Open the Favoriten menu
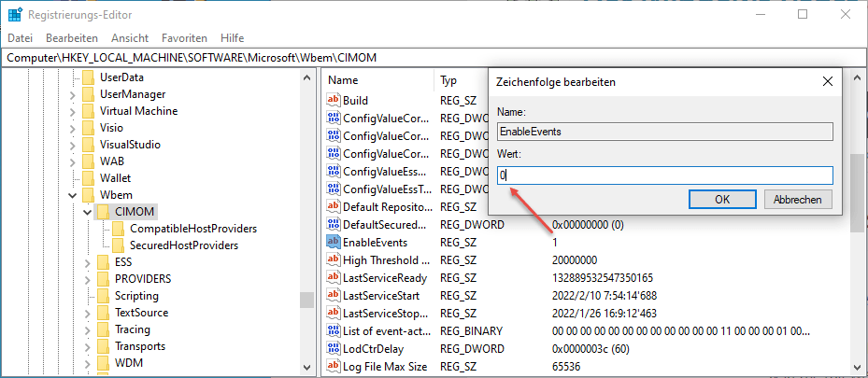868x378 pixels. [x=184, y=38]
